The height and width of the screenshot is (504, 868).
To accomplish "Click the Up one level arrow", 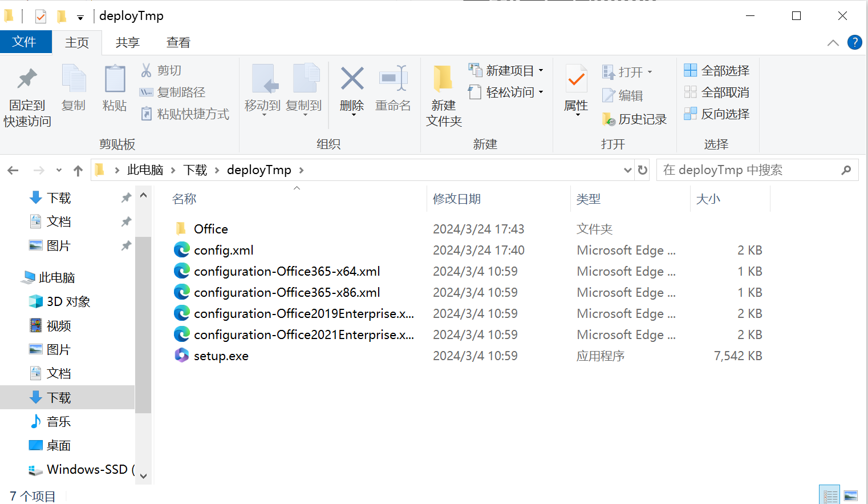I will point(78,170).
